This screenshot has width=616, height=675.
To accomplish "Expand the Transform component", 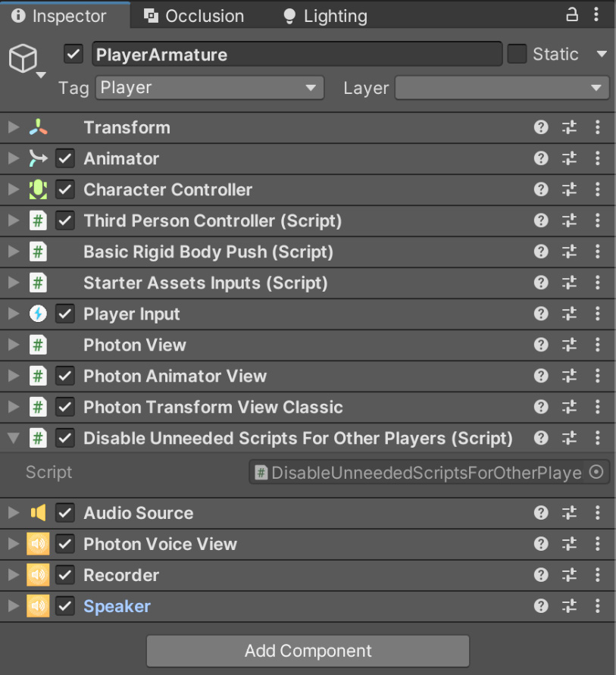I will coord(14,127).
